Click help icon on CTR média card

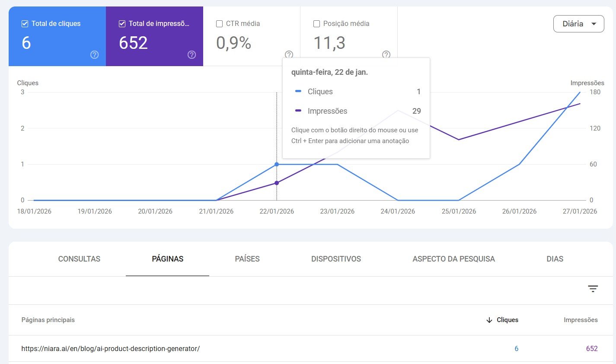click(289, 54)
